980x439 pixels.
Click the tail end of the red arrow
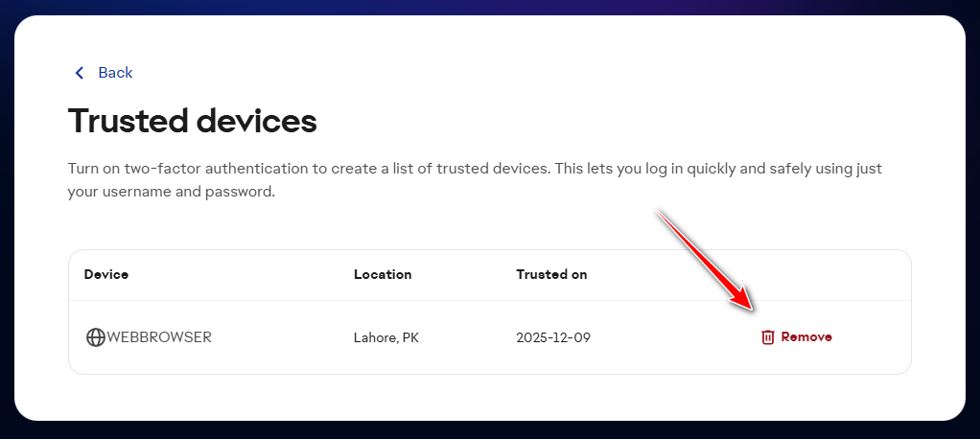pos(660,213)
